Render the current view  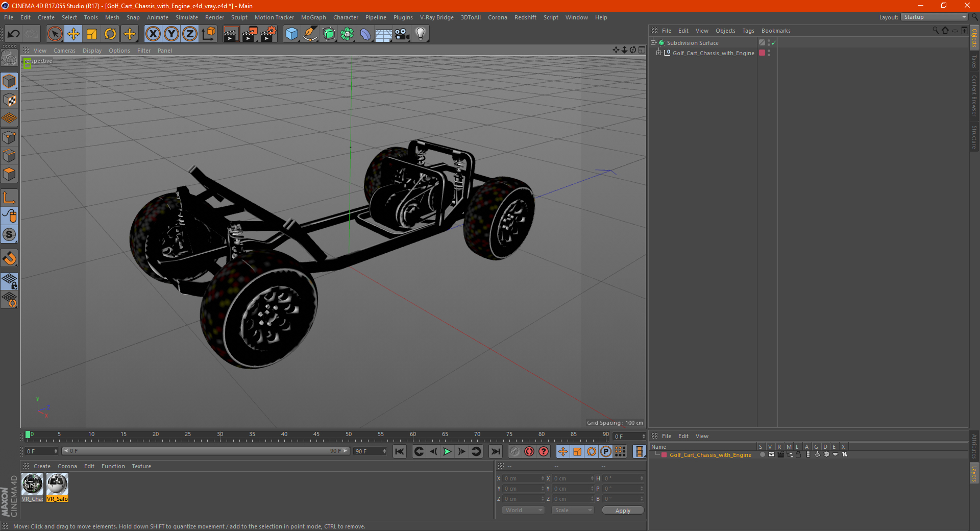point(231,34)
